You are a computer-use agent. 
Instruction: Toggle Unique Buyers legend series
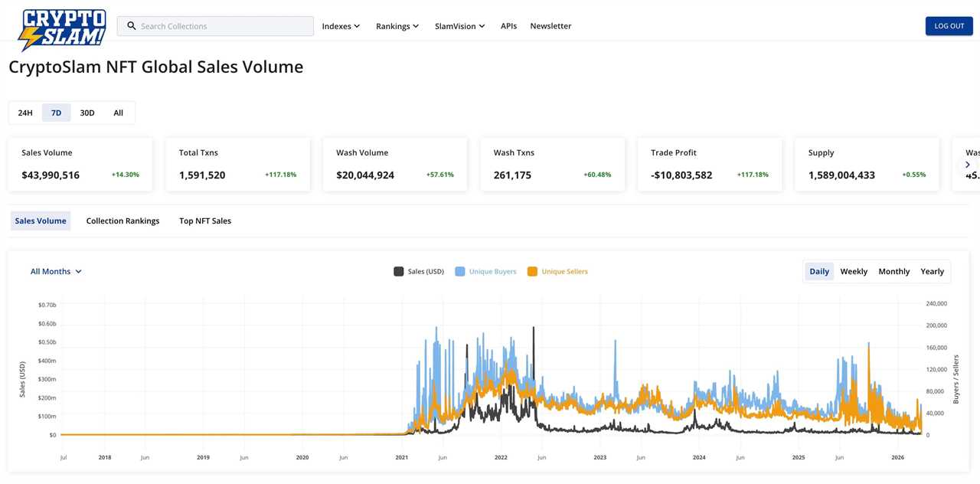coord(485,271)
